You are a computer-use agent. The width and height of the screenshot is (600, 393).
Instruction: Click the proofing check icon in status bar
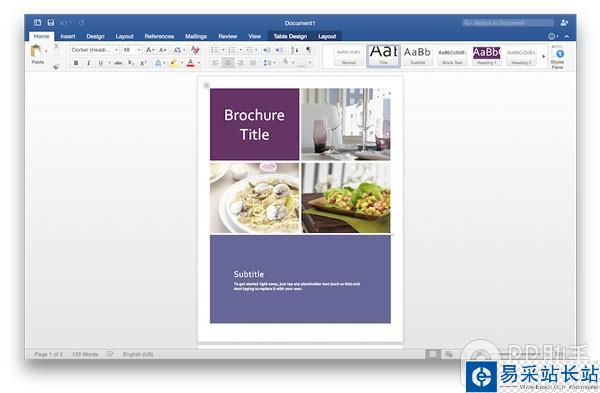click(x=110, y=354)
